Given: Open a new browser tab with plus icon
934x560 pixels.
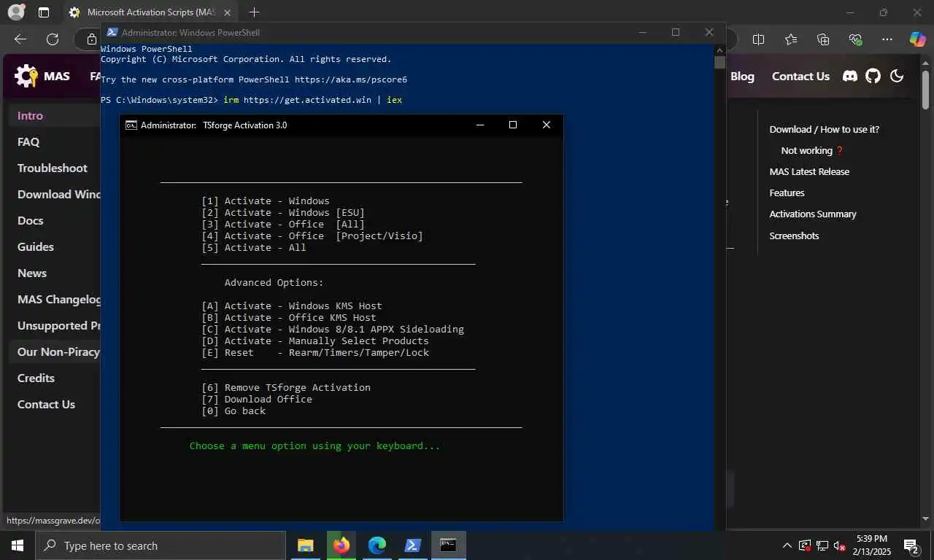Looking at the screenshot, I should pyautogui.click(x=254, y=12).
